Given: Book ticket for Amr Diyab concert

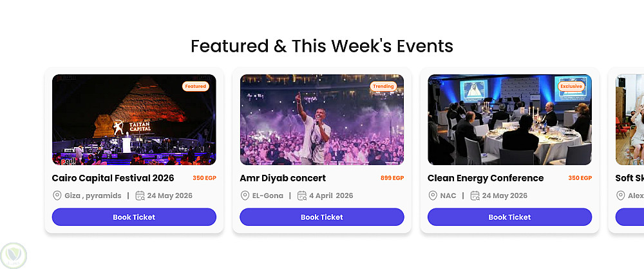Looking at the screenshot, I should [x=322, y=217].
